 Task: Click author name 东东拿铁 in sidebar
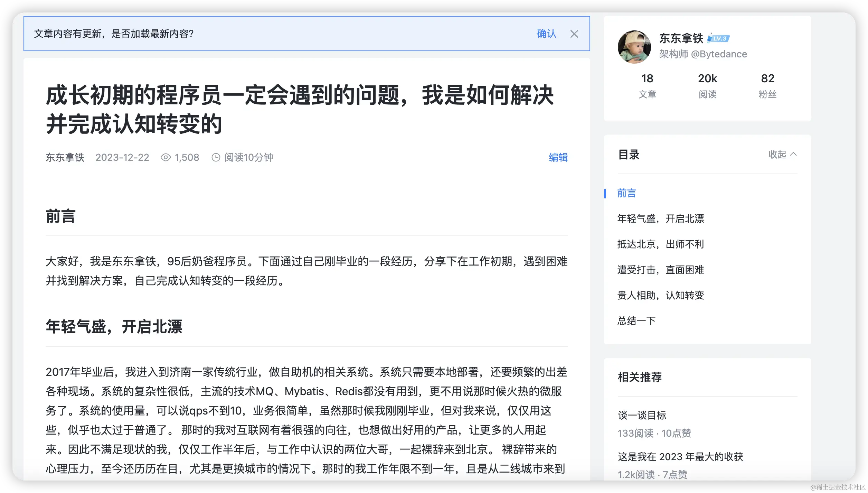point(681,38)
